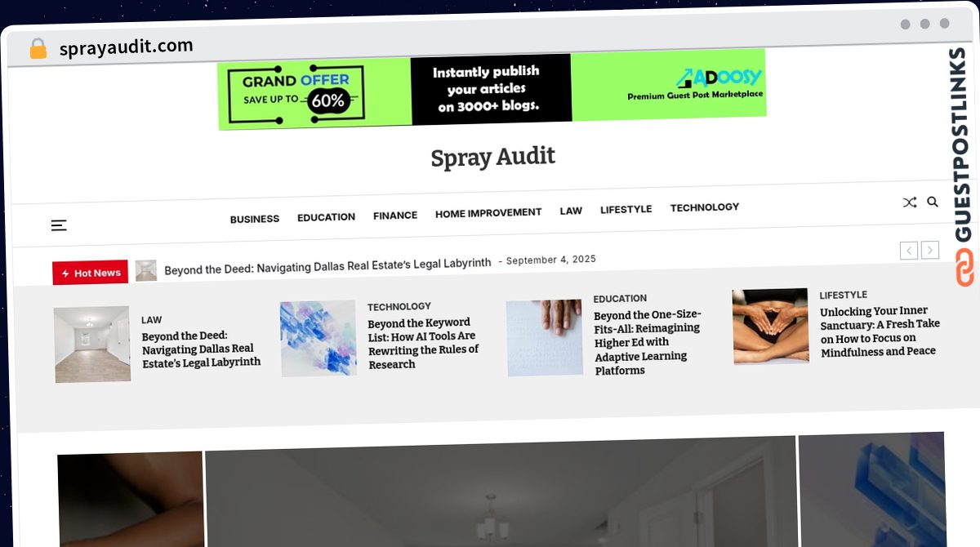The width and height of the screenshot is (980, 547).
Task: Open the featured blue blocks image at right
Action: [x=871, y=489]
